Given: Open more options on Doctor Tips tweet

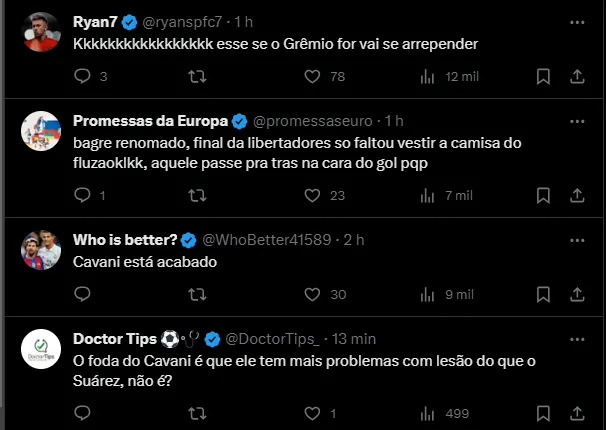Looking at the screenshot, I should point(577,338).
